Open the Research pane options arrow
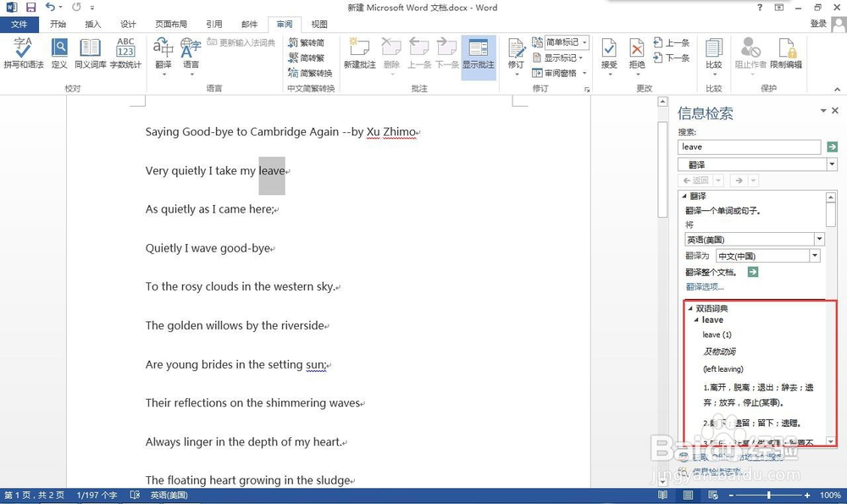 click(823, 110)
